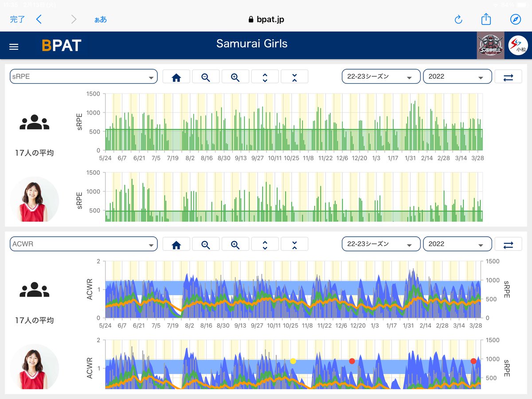The image size is (532, 399).
Task: Click the yellow marker dot on player ACWR chart
Action: pos(293,361)
